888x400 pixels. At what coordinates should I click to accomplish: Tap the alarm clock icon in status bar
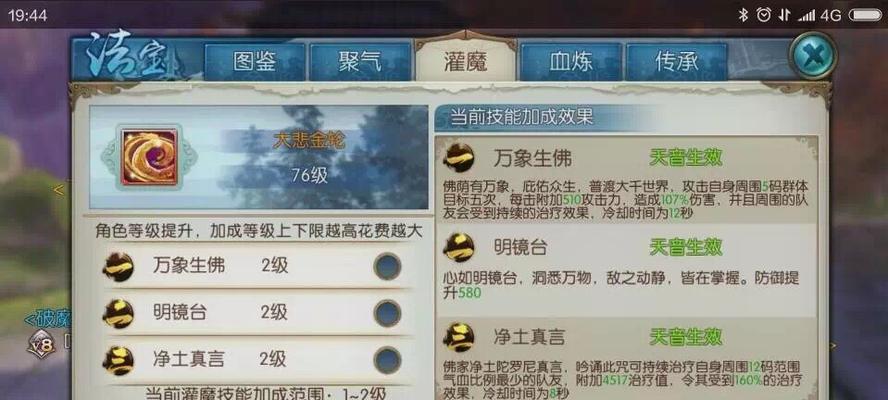(763, 15)
